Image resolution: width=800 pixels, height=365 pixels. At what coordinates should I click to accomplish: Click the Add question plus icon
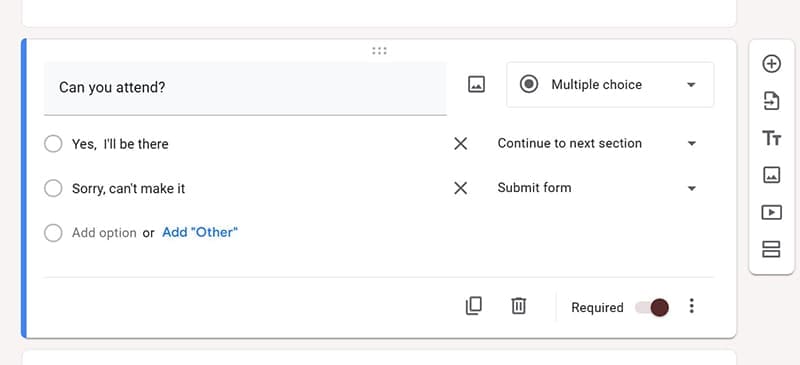[771, 64]
